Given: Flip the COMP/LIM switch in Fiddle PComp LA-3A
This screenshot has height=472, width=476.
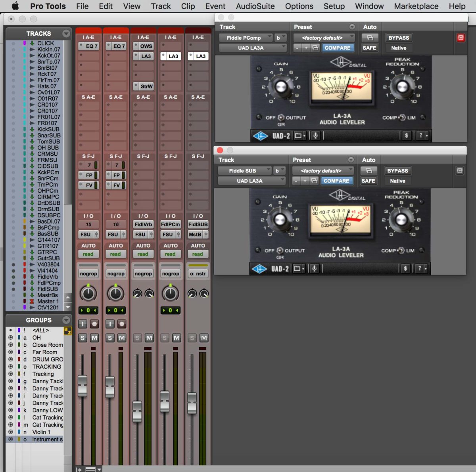Looking at the screenshot, I should coord(402,117).
